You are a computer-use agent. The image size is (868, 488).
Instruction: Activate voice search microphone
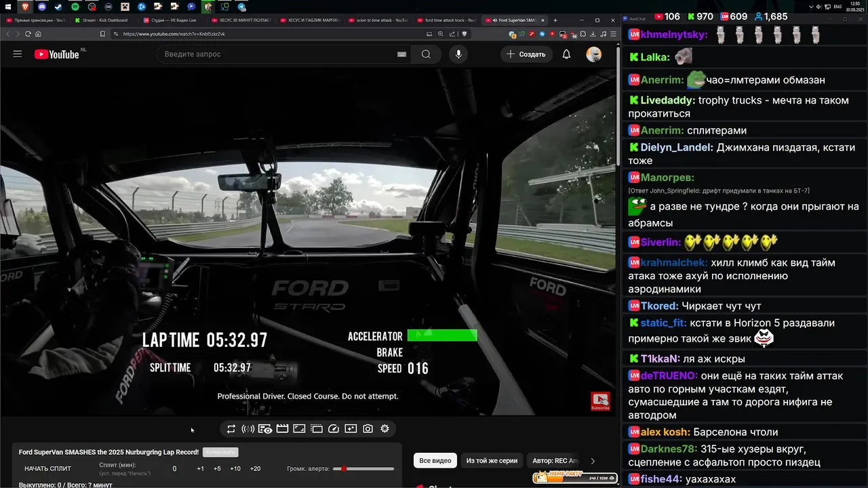coord(458,54)
